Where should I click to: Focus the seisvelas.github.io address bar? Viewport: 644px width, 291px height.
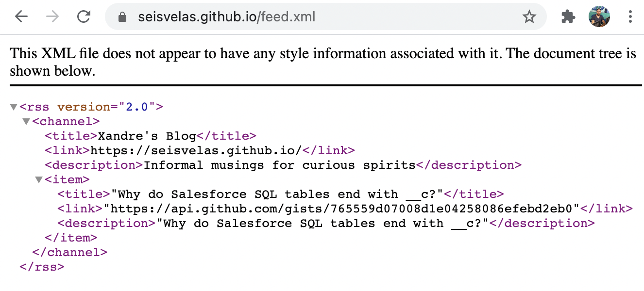tap(326, 17)
